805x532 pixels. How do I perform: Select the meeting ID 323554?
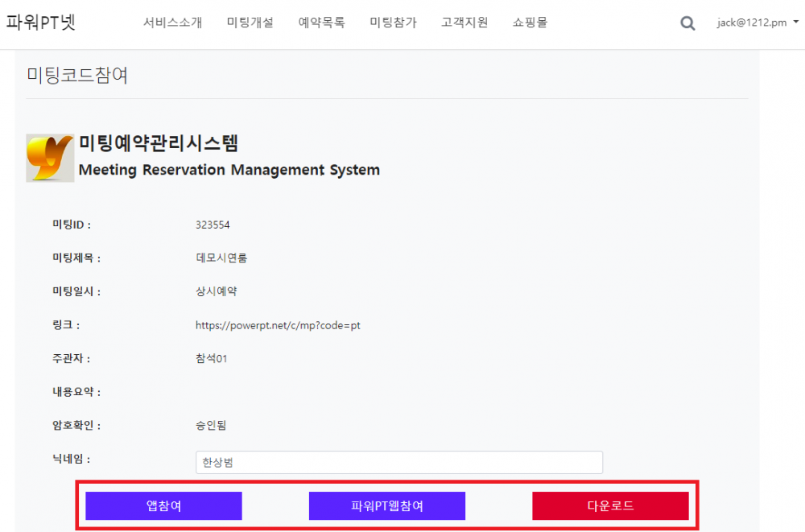(x=213, y=225)
